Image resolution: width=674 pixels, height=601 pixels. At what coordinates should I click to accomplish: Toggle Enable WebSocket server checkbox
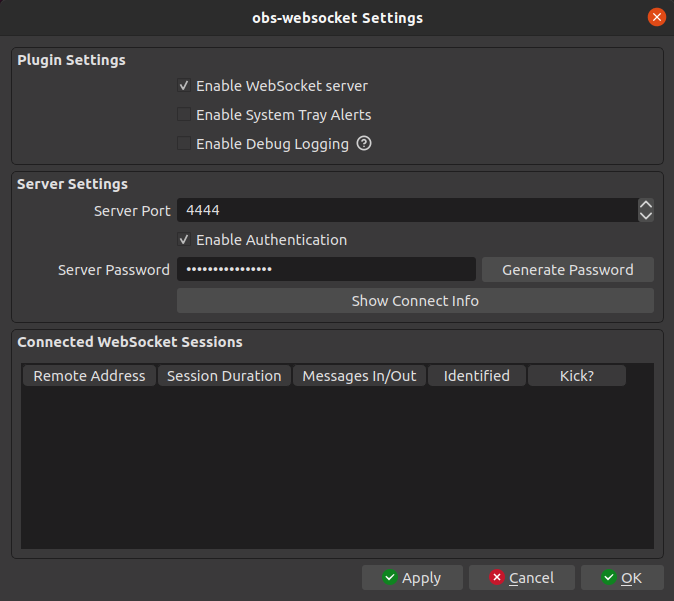pos(184,86)
